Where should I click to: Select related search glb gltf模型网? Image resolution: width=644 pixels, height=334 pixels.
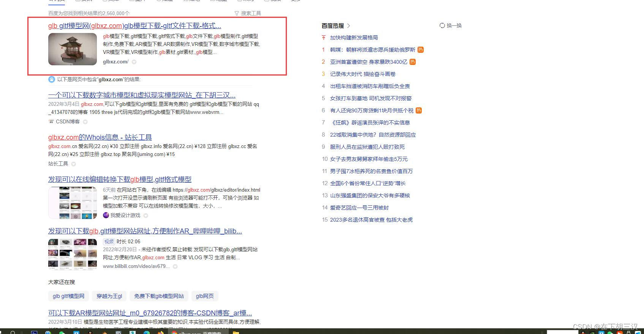pos(68,296)
